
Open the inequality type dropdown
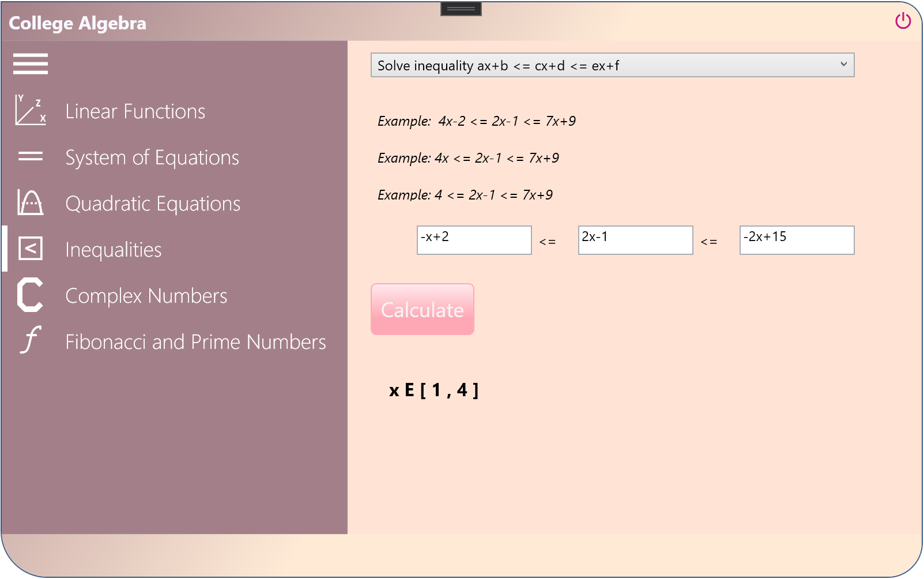tap(613, 65)
